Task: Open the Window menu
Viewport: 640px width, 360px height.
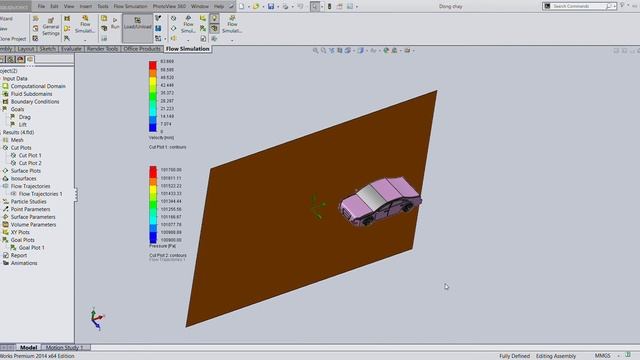Action: coord(200,6)
